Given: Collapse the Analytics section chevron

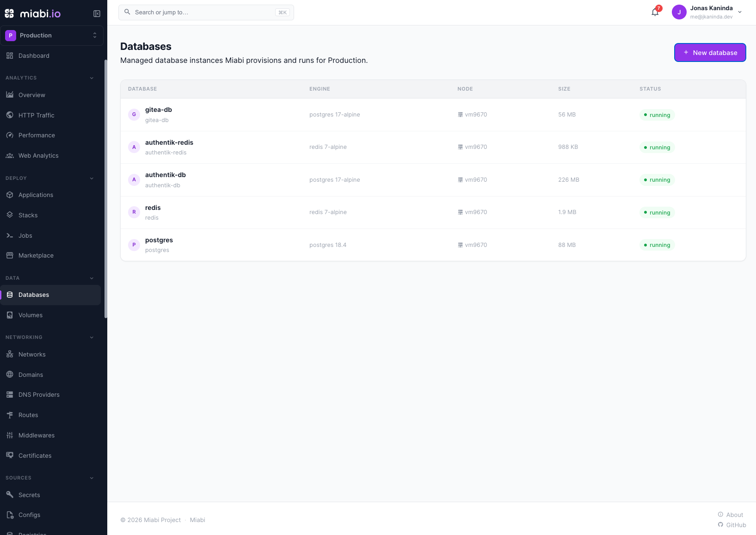Looking at the screenshot, I should point(92,78).
